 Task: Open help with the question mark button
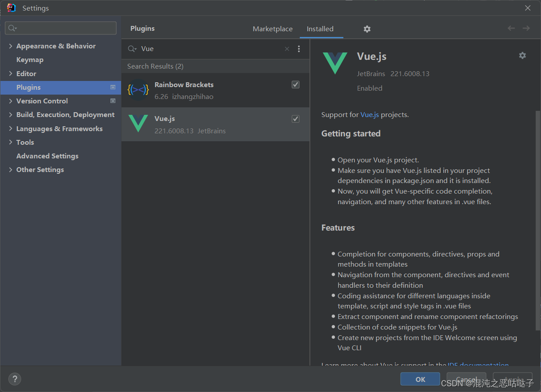coord(15,379)
